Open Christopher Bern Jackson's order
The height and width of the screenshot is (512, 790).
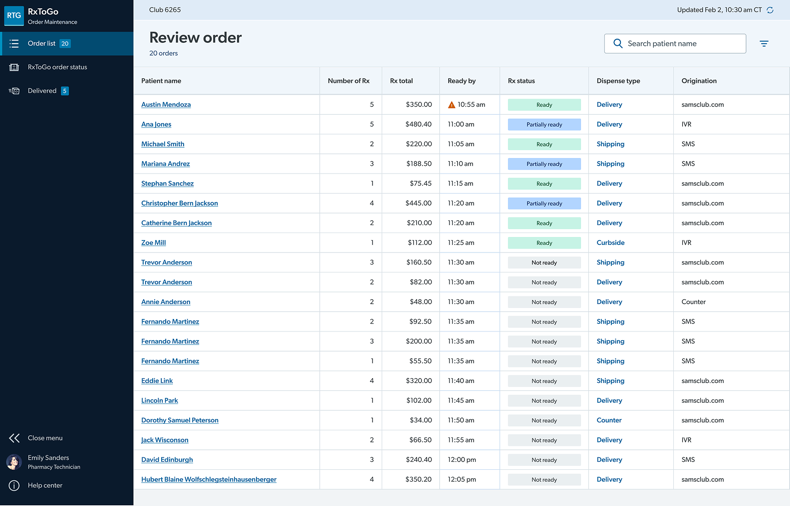point(179,203)
